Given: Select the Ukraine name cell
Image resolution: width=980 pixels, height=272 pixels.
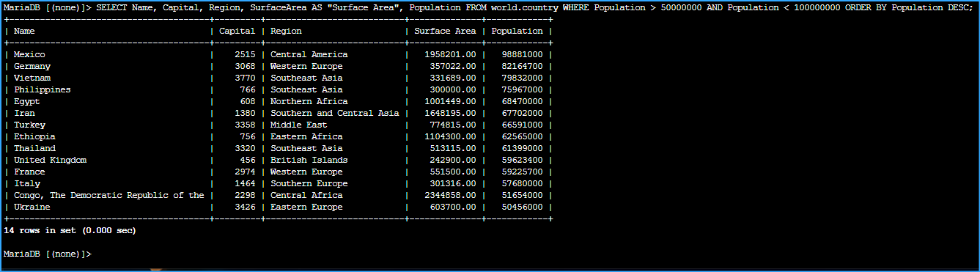Looking at the screenshot, I should tap(32, 207).
